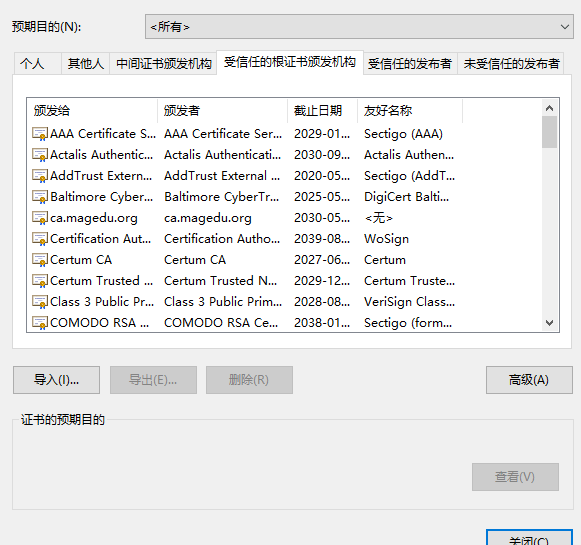
Task: Click friendly name 'Sectigo (AAA)'
Action: coord(404,134)
